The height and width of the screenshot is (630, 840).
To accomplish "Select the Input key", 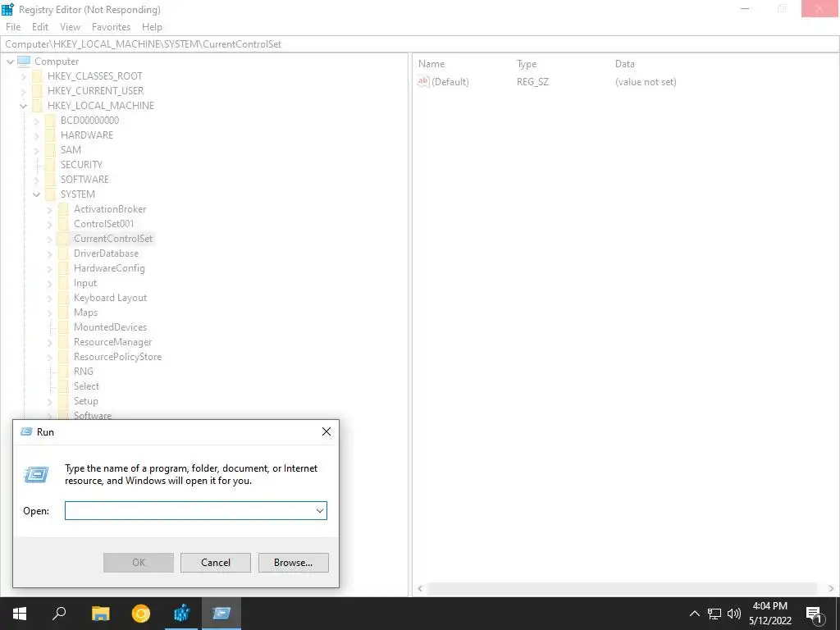I will point(85,283).
